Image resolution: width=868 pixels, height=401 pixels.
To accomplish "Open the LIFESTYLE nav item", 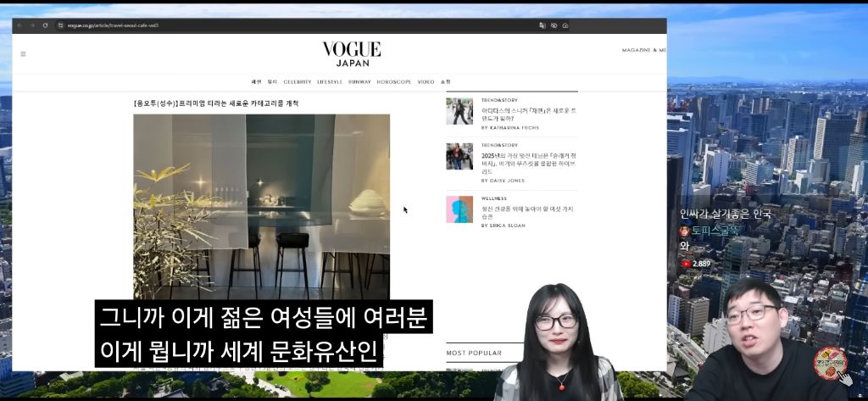I will (x=330, y=82).
